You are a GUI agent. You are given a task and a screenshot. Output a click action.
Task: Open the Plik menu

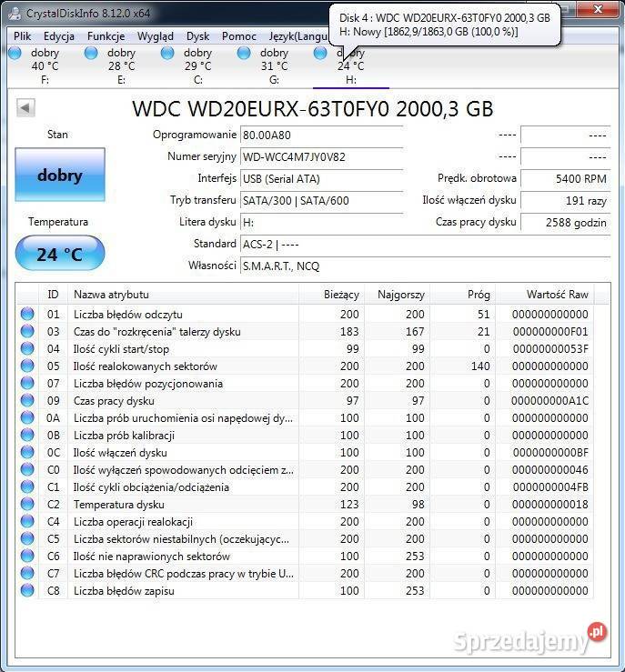(x=23, y=36)
